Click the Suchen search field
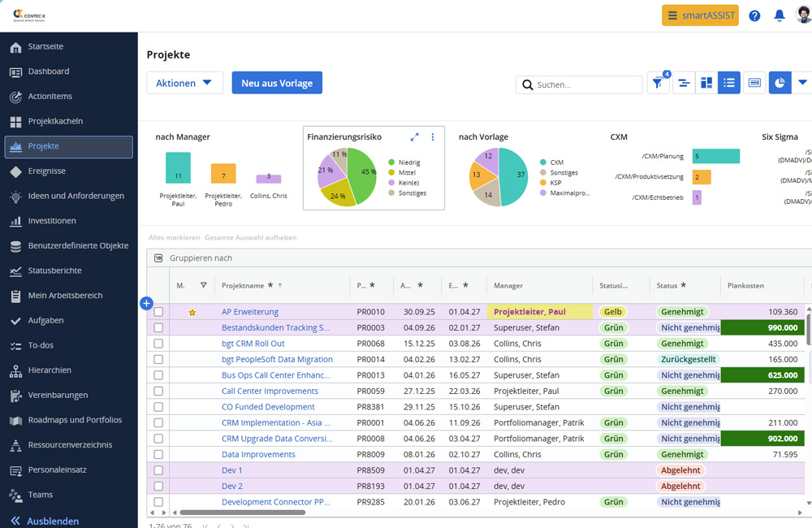Viewport: 812px width, 528px height. click(579, 84)
